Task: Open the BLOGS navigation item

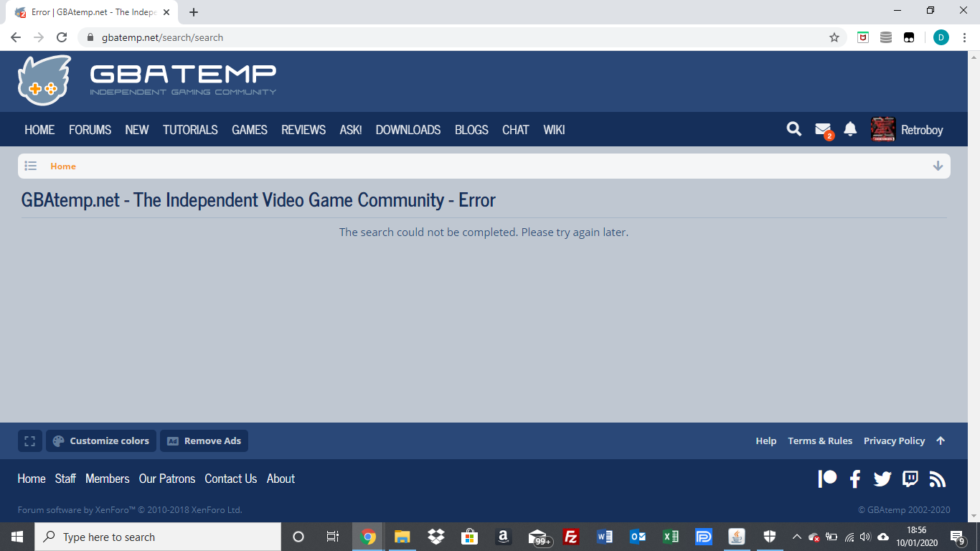Action: tap(471, 130)
